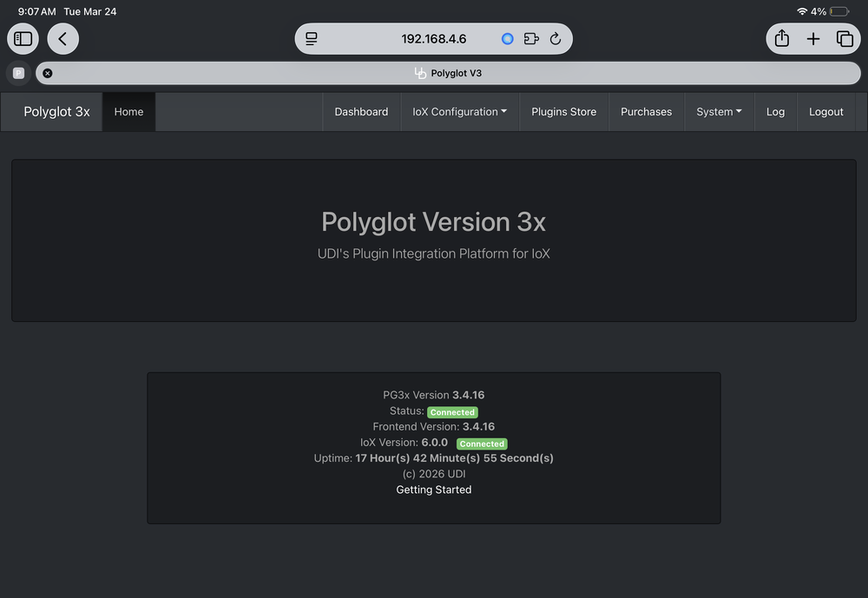Open the extensions puzzle icon

tap(531, 39)
